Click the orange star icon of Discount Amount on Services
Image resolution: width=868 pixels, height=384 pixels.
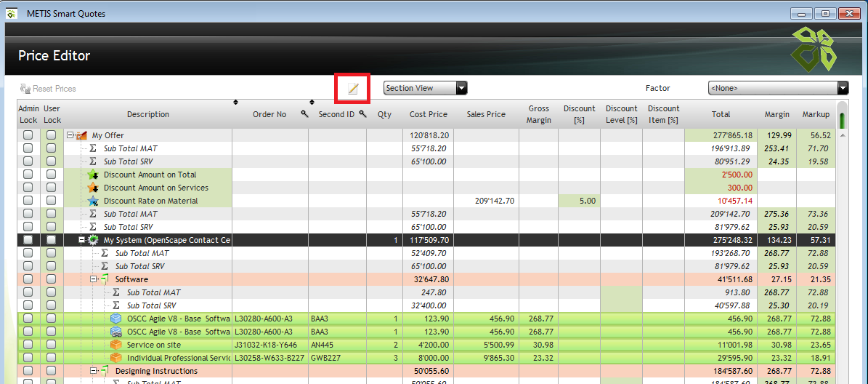(x=93, y=188)
